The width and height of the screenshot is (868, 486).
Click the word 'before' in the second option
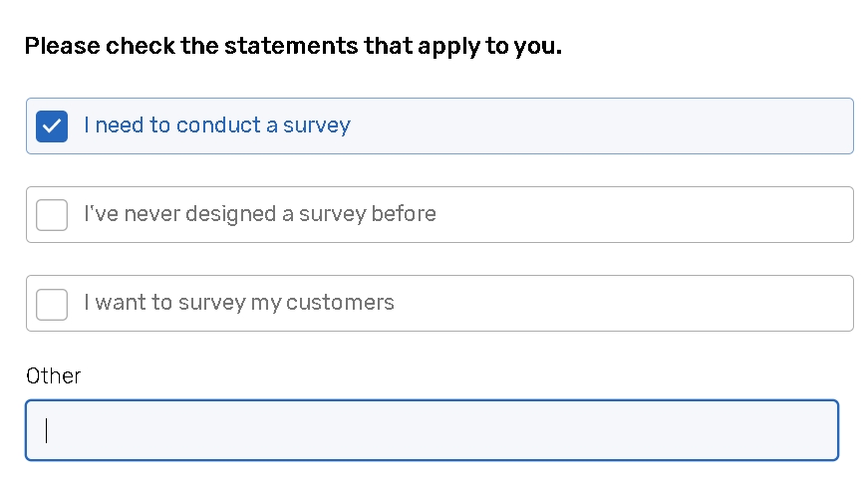pos(404,214)
